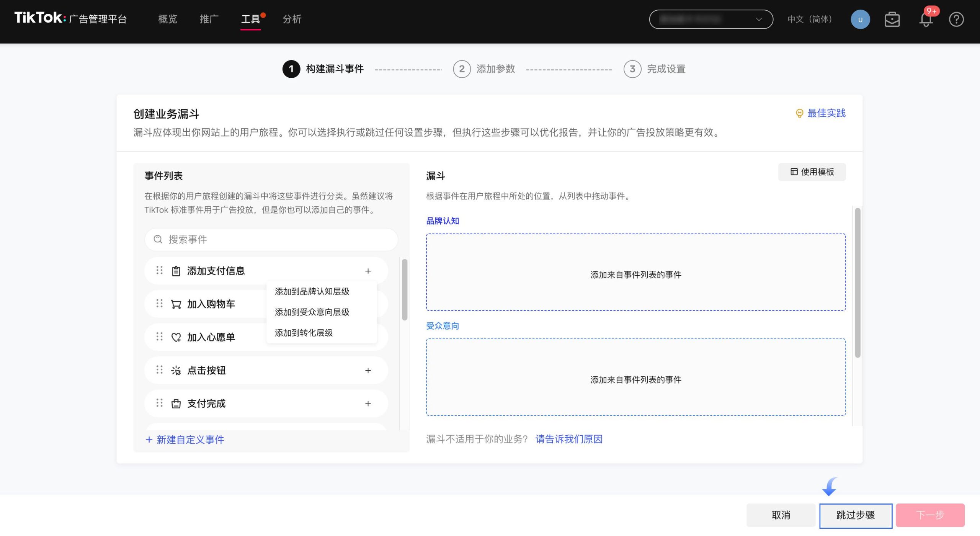Viewport: 980px width, 536px height.
Task: Go to the 推广 tab
Action: pyautogui.click(x=209, y=19)
